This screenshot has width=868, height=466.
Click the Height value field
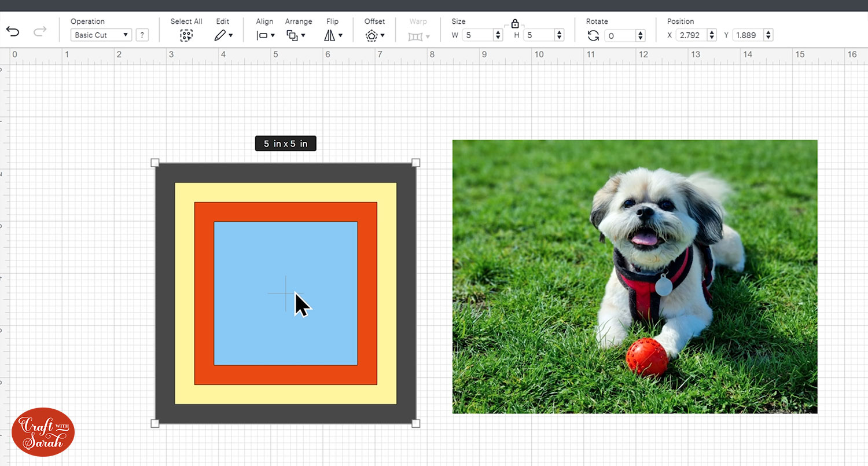[539, 35]
